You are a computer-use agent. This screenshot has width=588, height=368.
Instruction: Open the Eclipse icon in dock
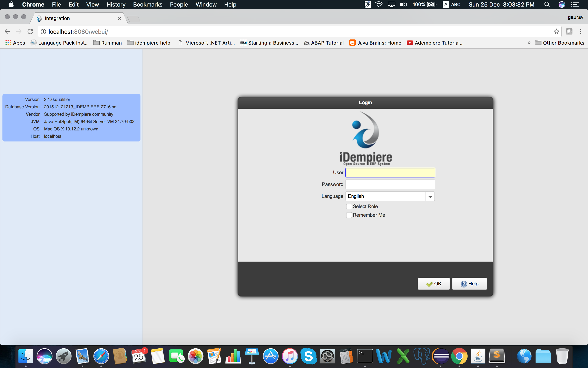pyautogui.click(x=441, y=356)
